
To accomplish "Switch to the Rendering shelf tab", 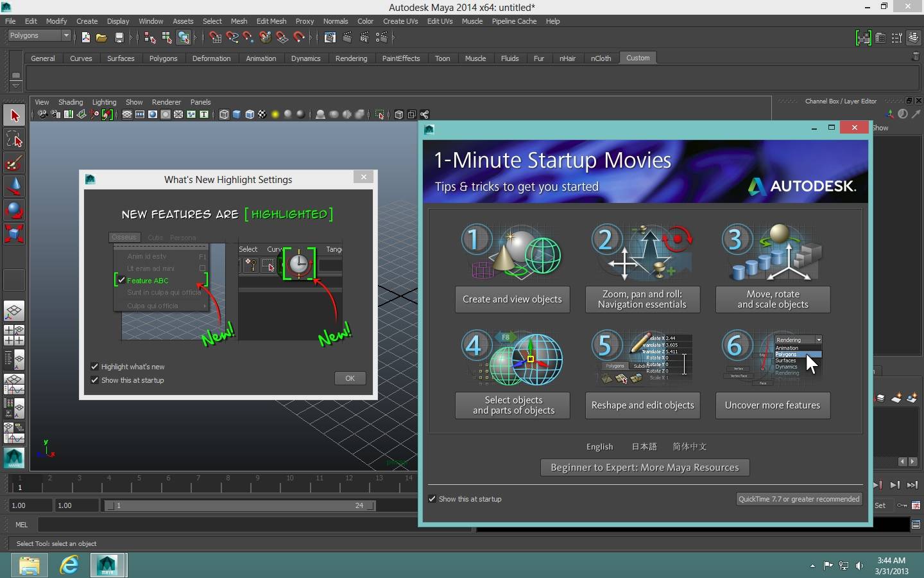I will tap(351, 58).
